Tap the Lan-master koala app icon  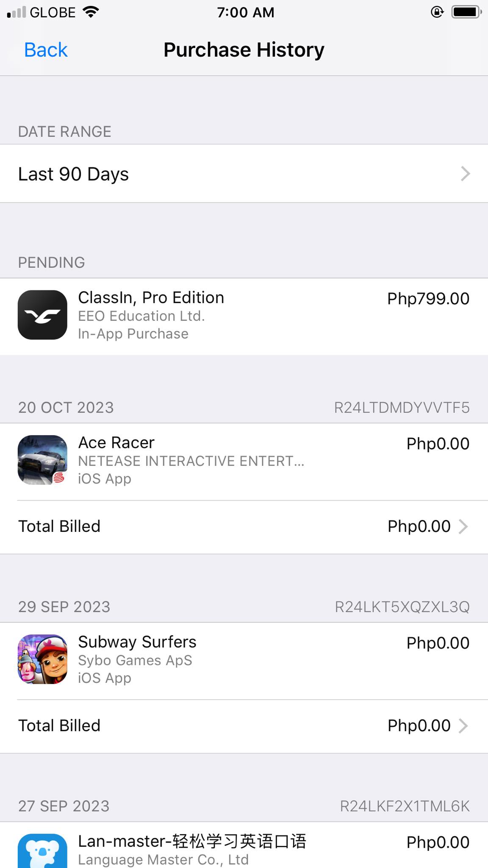(x=42, y=851)
